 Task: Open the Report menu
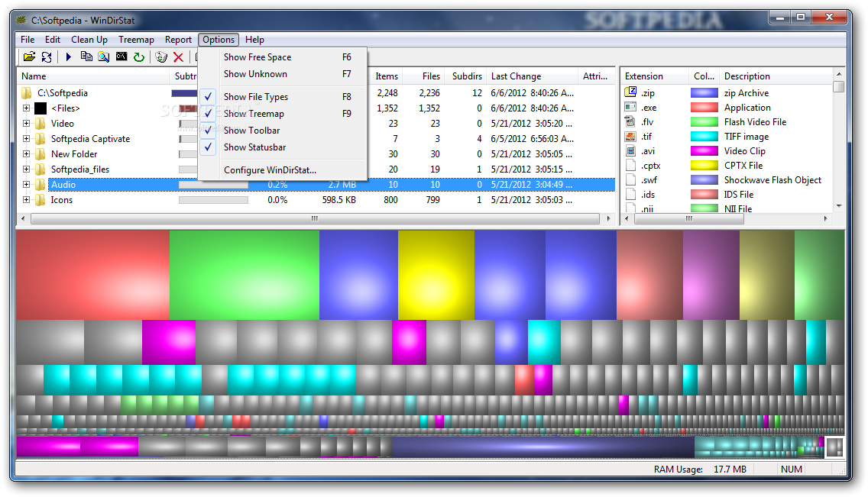pos(178,39)
